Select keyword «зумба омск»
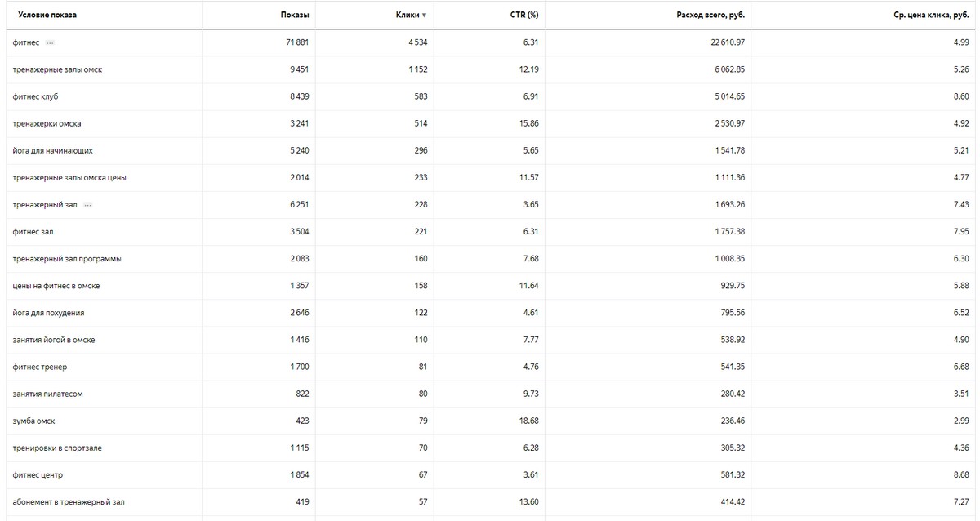 pos(33,421)
